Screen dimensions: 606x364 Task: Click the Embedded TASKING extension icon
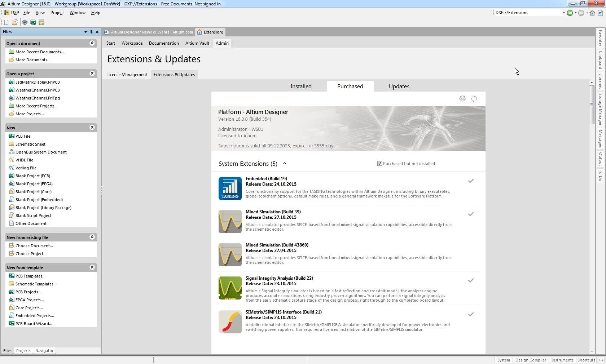point(230,188)
